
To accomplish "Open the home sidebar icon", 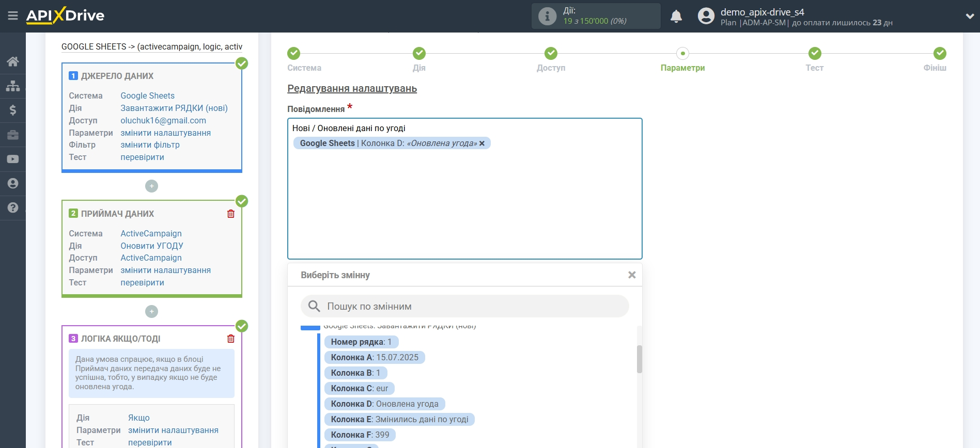I will click(x=13, y=61).
